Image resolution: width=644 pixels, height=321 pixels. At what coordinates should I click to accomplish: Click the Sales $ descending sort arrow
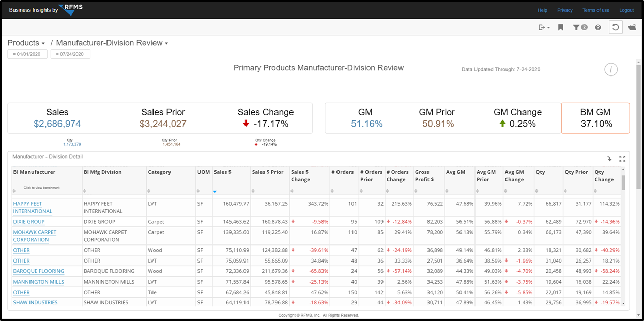tap(215, 191)
